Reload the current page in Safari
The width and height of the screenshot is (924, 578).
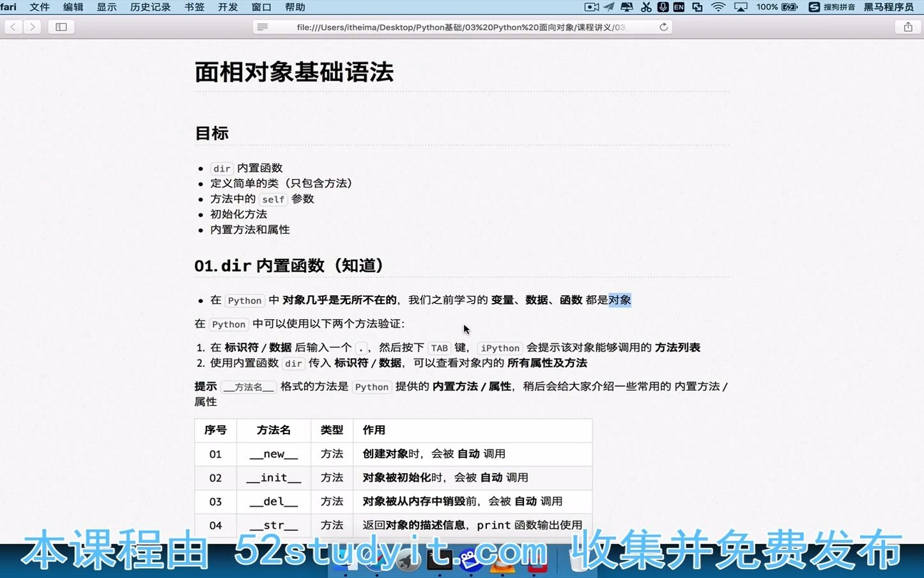coord(663,27)
